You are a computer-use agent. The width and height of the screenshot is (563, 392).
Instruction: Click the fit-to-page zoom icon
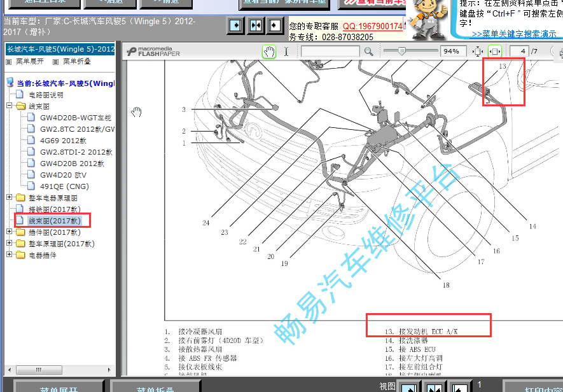click(x=478, y=52)
